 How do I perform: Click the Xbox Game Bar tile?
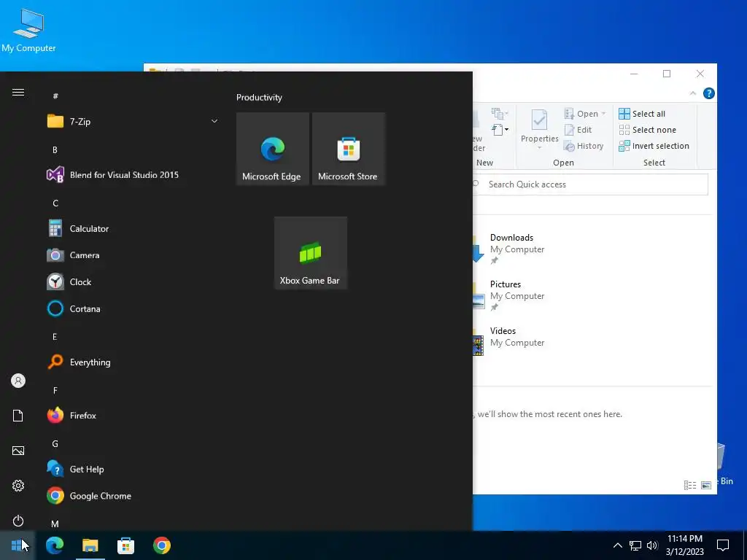tap(311, 253)
